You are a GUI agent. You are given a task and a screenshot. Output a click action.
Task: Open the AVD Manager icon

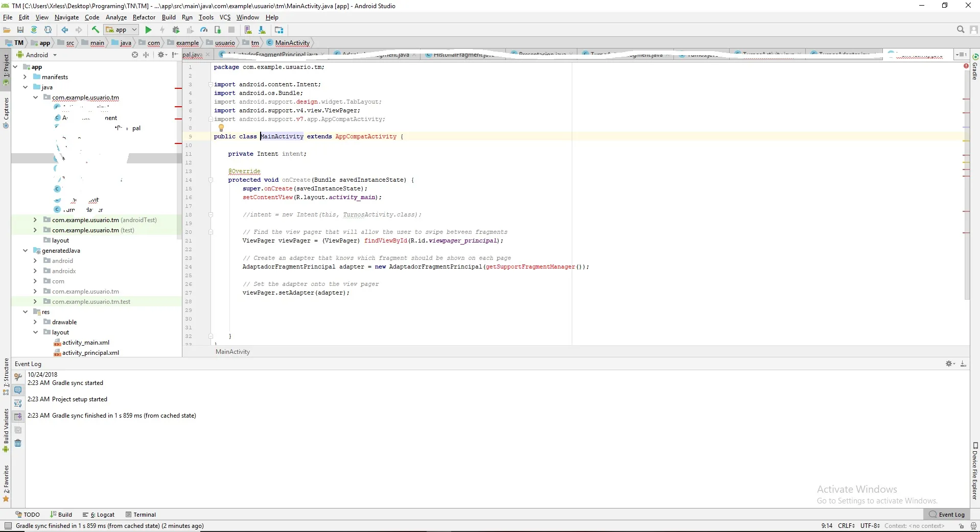click(248, 30)
